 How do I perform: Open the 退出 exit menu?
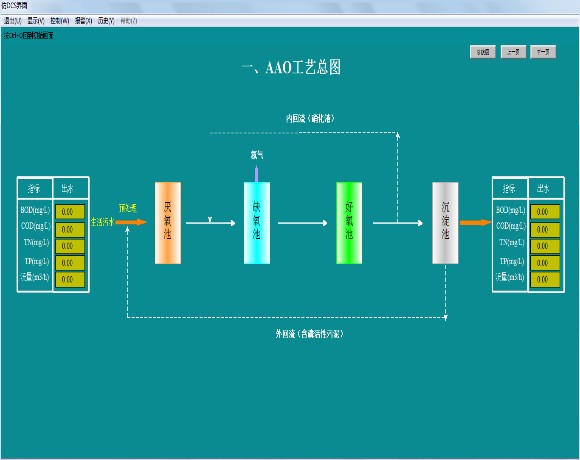coord(13,21)
